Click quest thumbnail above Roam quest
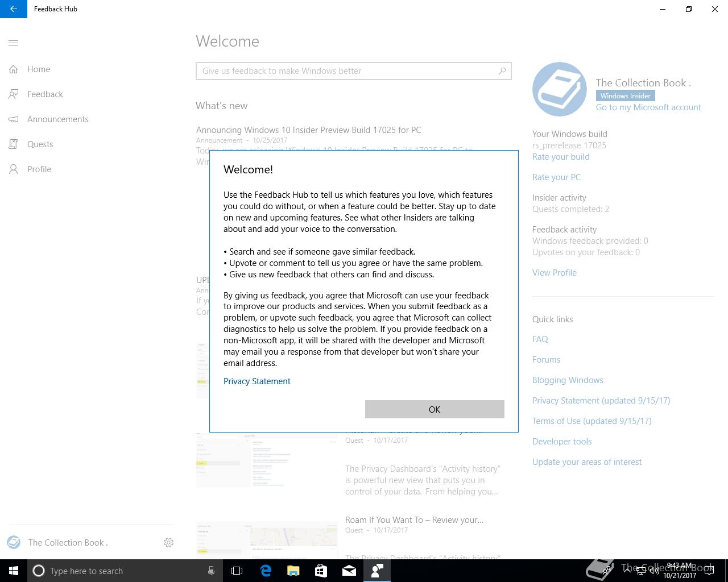The height and width of the screenshot is (582, 728). pyautogui.click(x=267, y=460)
